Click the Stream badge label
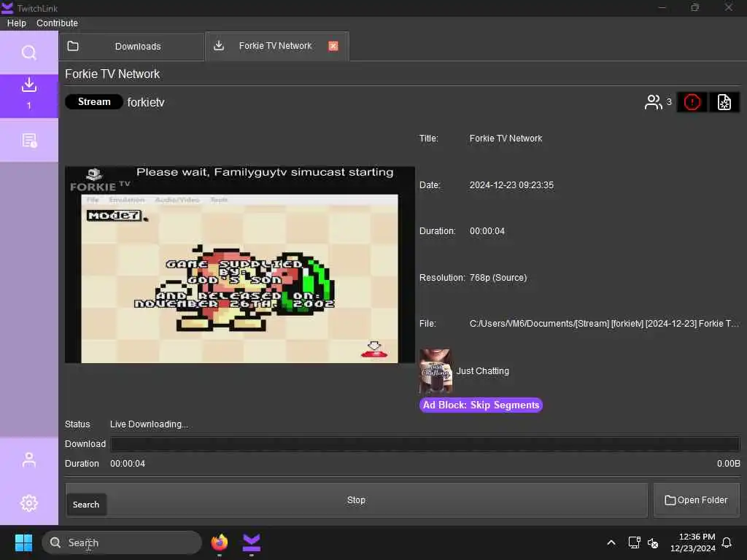Screen dimensions: 747x560 click(x=94, y=102)
